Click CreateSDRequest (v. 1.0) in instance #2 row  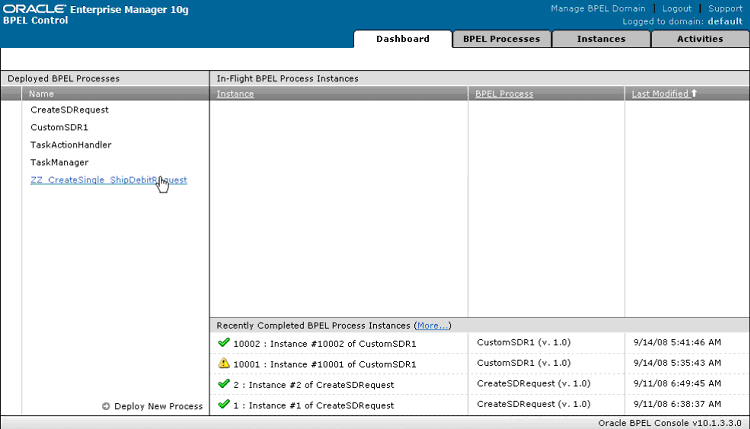click(x=534, y=384)
